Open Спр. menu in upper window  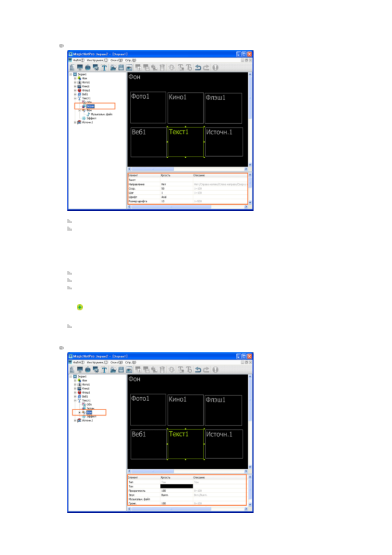click(131, 60)
